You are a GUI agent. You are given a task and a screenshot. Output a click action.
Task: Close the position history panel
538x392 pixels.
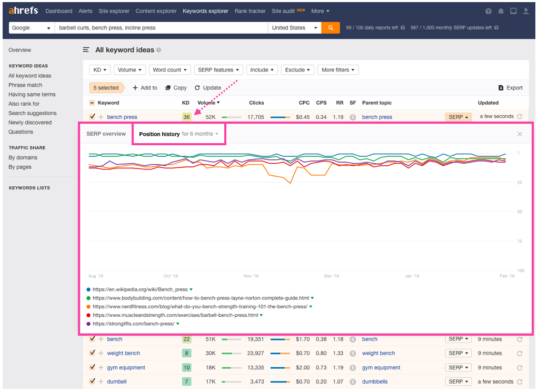click(520, 134)
